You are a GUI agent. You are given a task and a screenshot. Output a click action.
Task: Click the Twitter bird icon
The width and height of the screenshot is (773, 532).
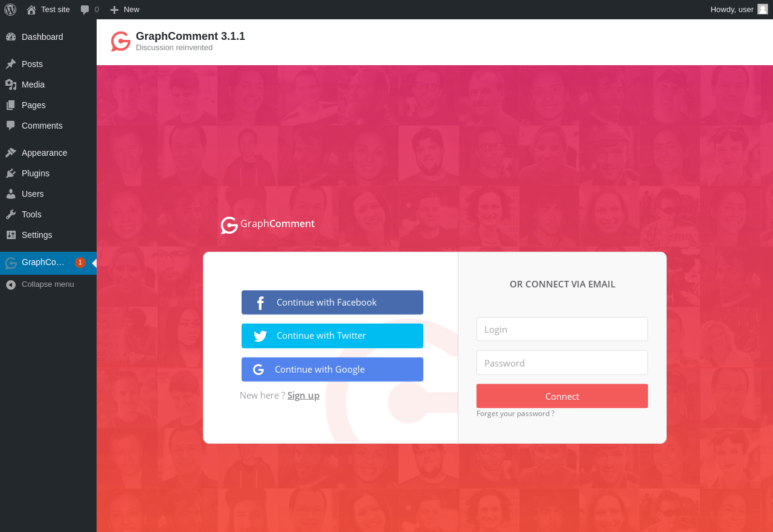point(260,336)
